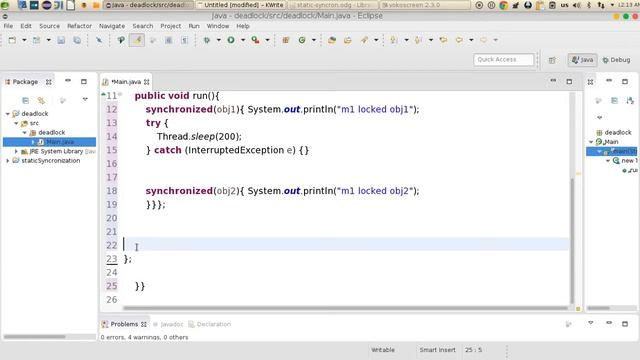Click the Previous Annotation toolbar icon
Image resolution: width=640 pixels, height=360 pixels.
point(418,40)
